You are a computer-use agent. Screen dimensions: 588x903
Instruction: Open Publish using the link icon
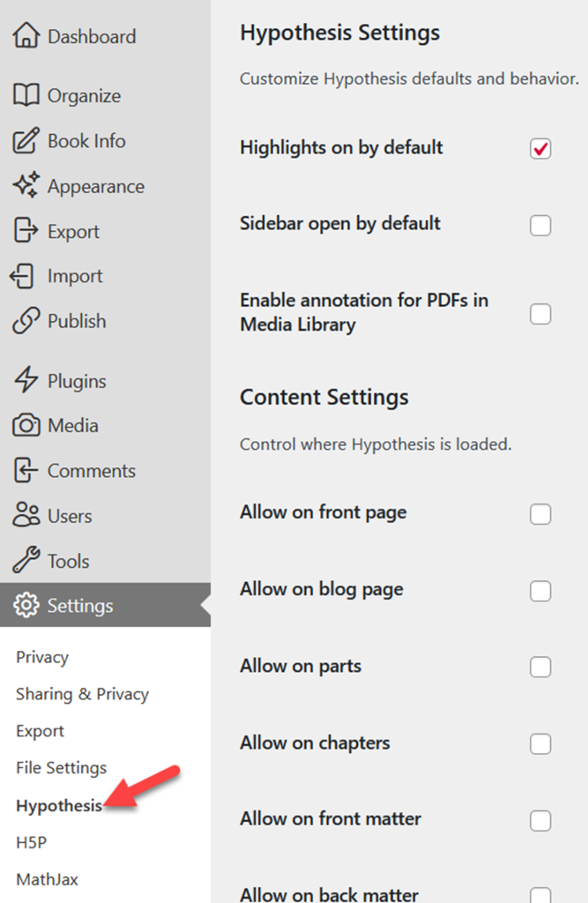pos(26,321)
